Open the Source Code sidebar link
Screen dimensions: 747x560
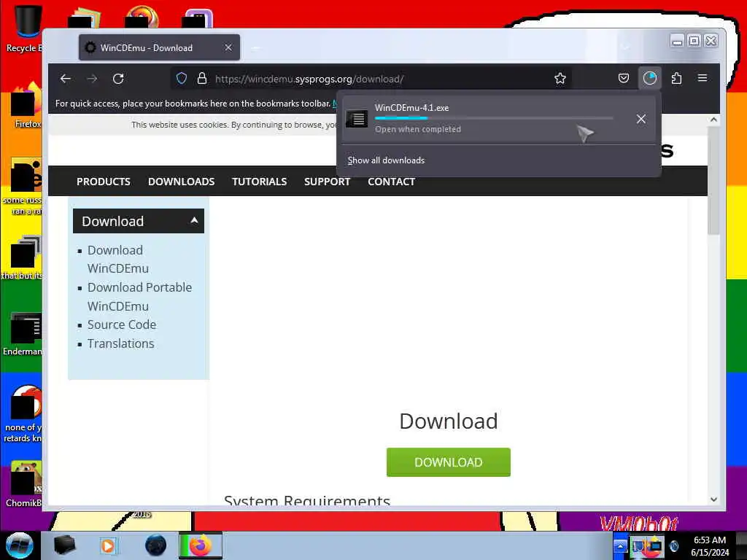coord(122,324)
